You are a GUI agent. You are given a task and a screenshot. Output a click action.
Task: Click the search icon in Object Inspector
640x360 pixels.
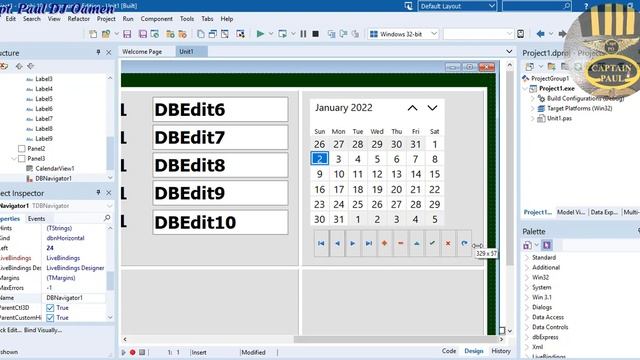[x=107, y=218]
